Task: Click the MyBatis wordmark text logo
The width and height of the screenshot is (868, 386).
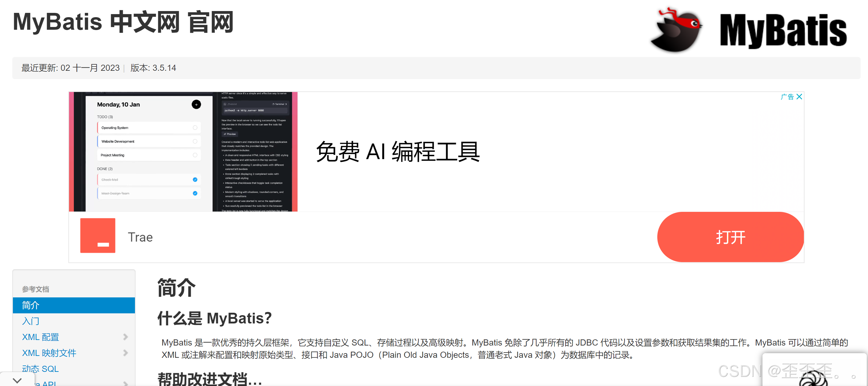Action: point(783,31)
